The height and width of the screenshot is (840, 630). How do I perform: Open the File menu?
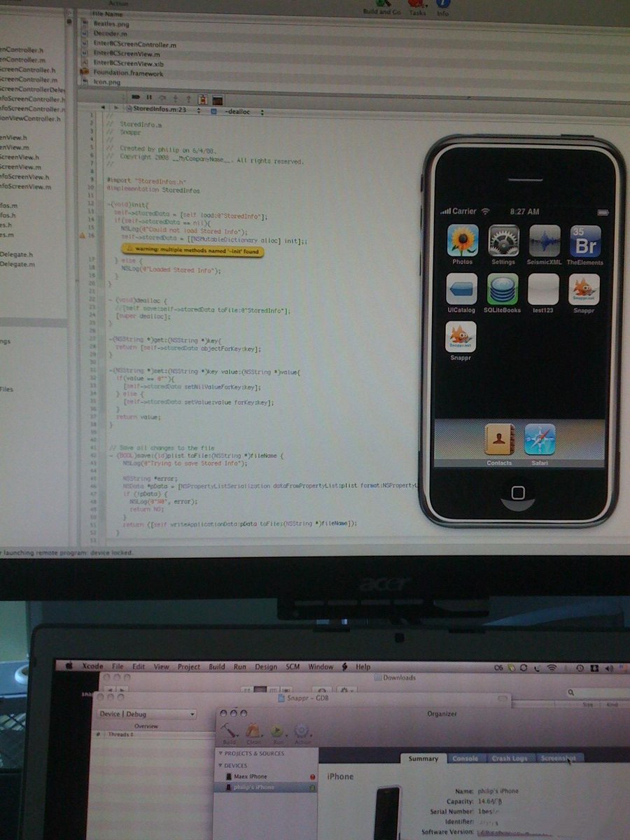tap(118, 666)
